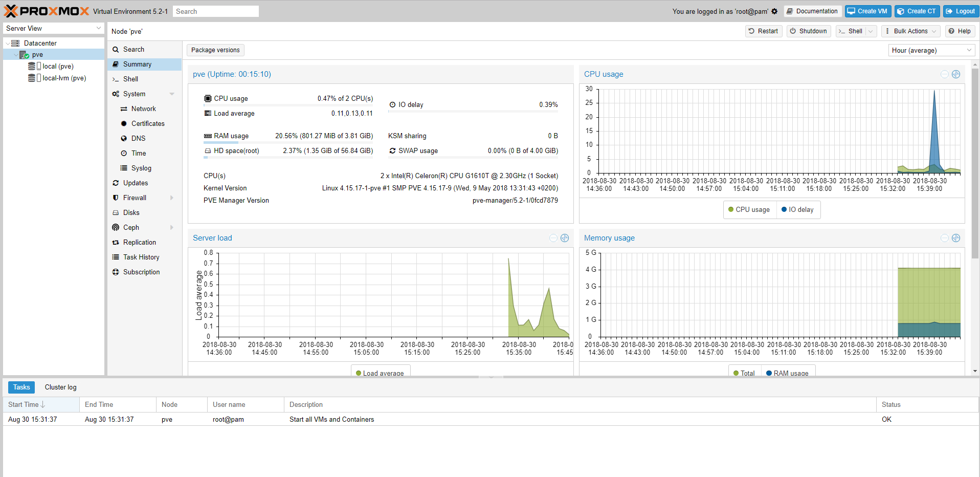Open the Documentation button
This screenshot has height=477, width=980.
click(812, 11)
